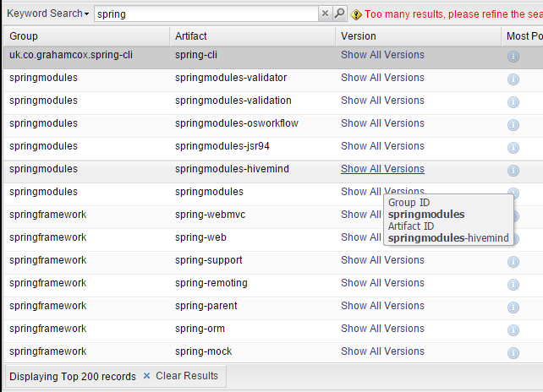Click info icon for springmodules-osworkflow row
Image resolution: width=543 pixels, height=392 pixels.
point(513,124)
